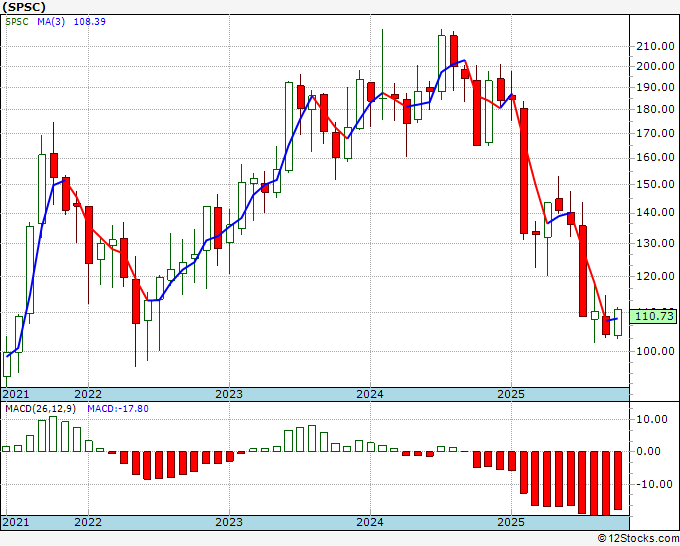
Task: Click 2024 on the MACD timeline
Action: click(370, 522)
